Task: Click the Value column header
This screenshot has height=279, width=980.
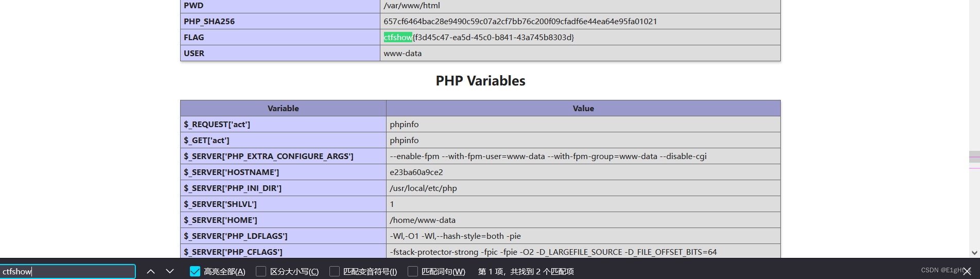Action: [583, 108]
